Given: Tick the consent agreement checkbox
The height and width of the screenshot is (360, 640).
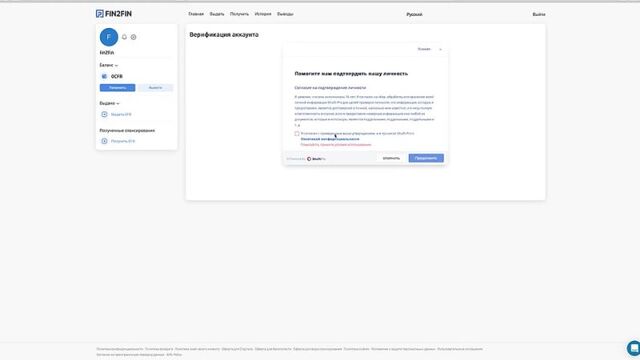Looking at the screenshot, I should click(x=297, y=134).
